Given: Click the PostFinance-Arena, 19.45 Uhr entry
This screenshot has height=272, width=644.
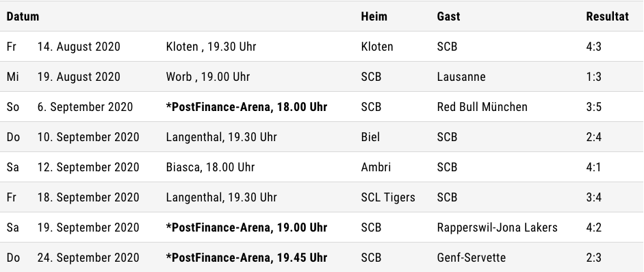Looking at the screenshot, I should click(246, 258).
